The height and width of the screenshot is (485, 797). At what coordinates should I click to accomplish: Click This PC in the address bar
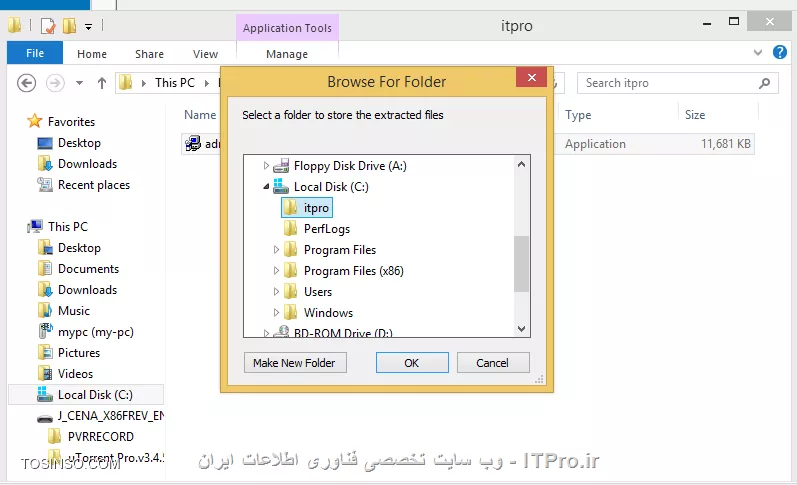tap(175, 83)
